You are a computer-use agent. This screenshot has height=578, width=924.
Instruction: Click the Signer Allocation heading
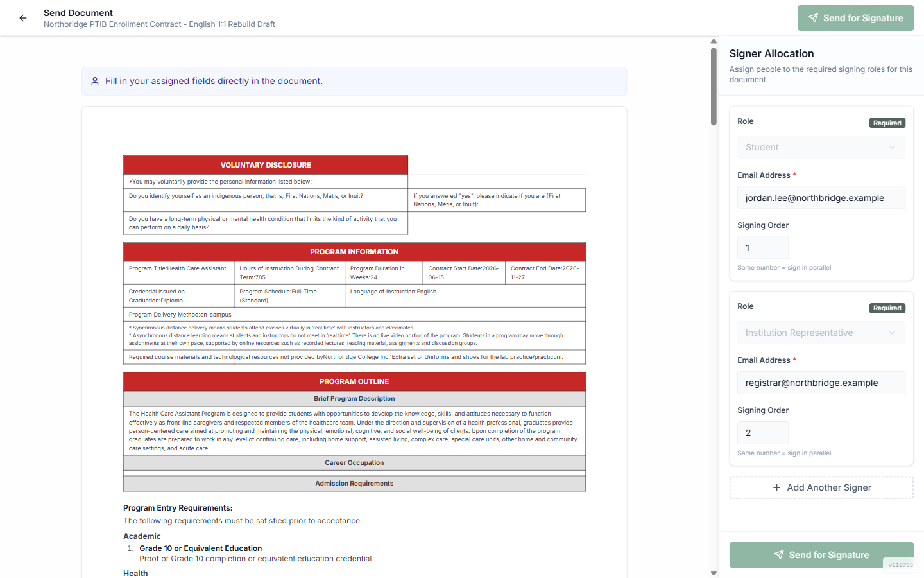(771, 54)
